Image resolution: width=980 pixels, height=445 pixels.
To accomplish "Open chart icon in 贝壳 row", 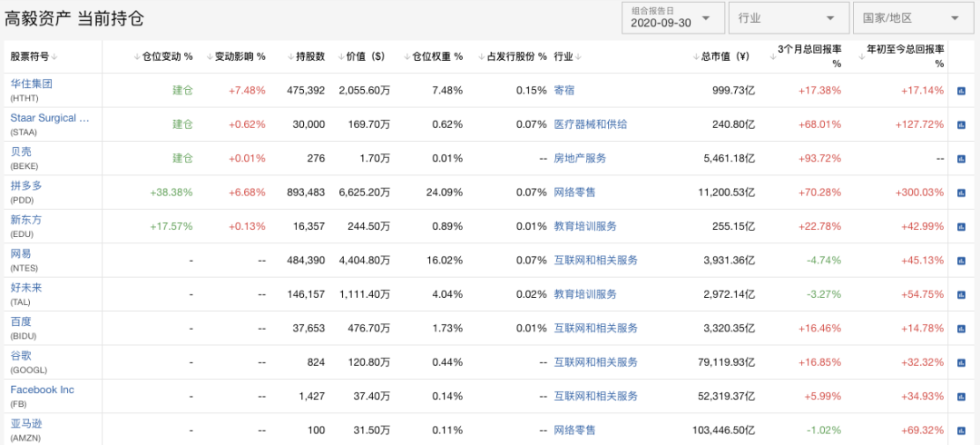I will click(961, 158).
